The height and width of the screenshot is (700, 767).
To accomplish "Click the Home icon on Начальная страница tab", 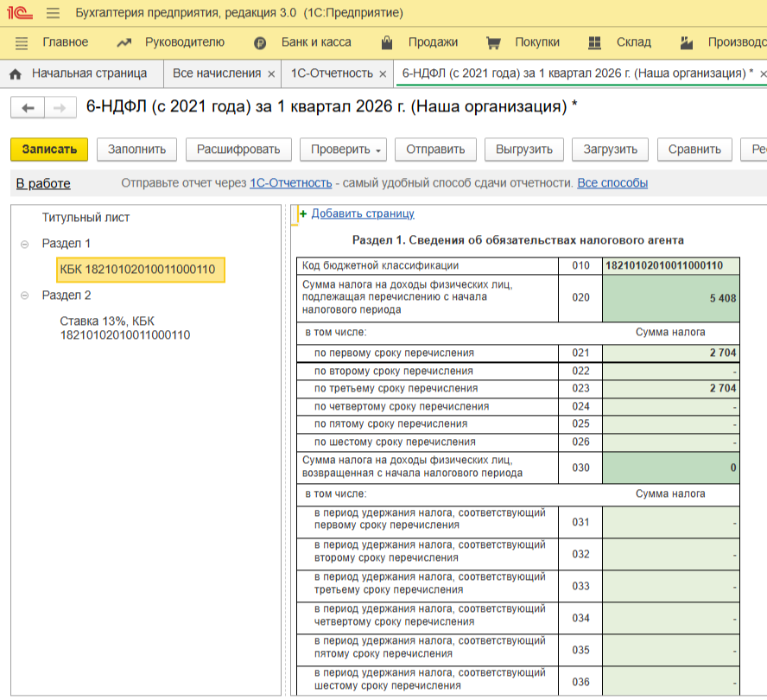I will (15, 74).
